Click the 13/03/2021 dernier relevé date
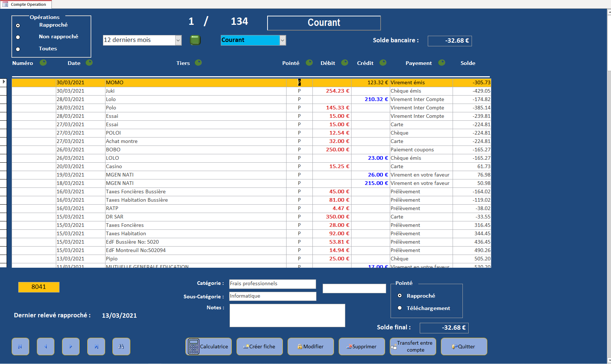This screenshot has height=364, width=611. click(119, 315)
